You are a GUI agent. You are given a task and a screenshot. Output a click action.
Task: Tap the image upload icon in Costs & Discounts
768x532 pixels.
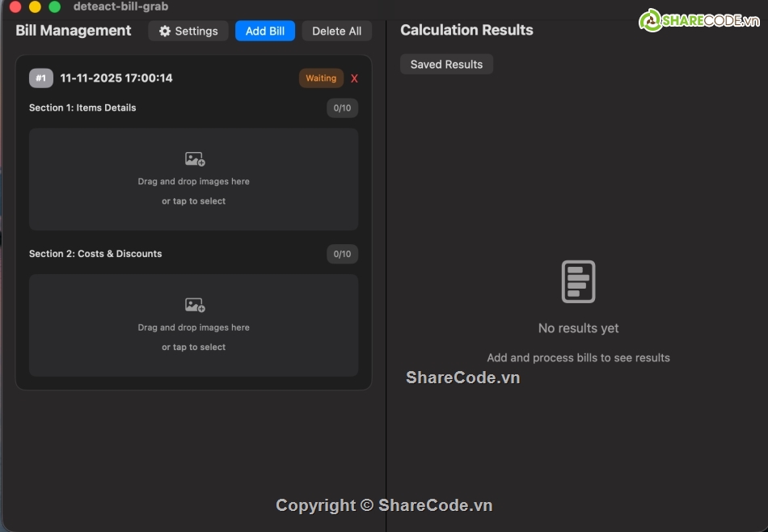(x=194, y=305)
